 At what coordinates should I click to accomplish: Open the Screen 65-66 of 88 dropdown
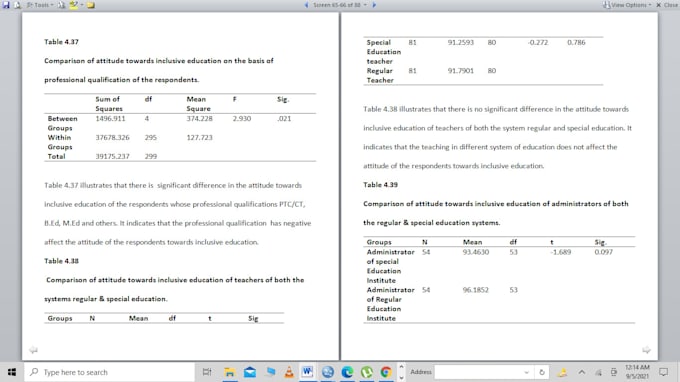coord(340,5)
